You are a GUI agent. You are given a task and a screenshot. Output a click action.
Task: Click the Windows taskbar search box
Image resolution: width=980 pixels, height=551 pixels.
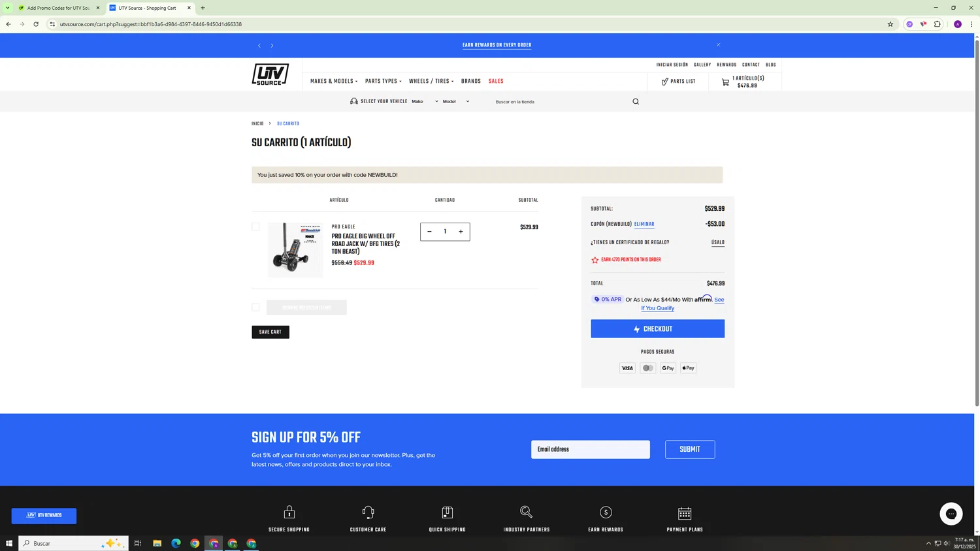(x=74, y=543)
